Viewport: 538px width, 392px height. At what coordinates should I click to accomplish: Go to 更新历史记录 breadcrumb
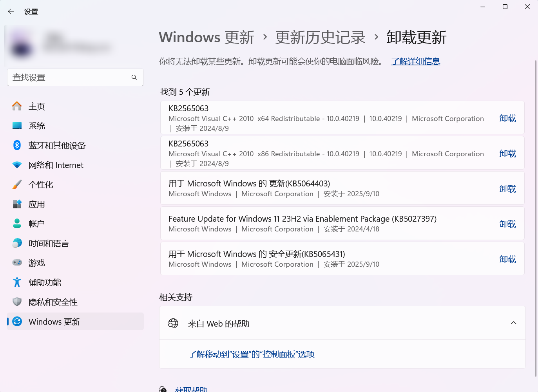click(x=320, y=38)
